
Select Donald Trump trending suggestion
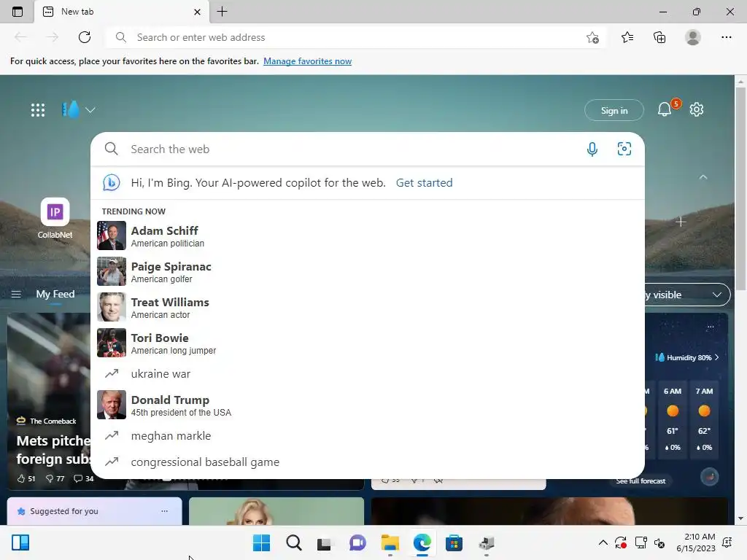pyautogui.click(x=368, y=405)
